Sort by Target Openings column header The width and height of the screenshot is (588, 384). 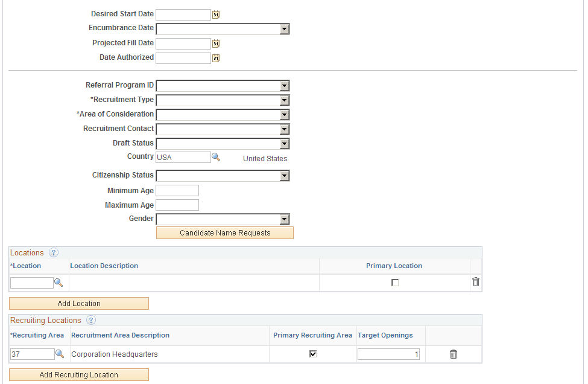[x=385, y=335]
